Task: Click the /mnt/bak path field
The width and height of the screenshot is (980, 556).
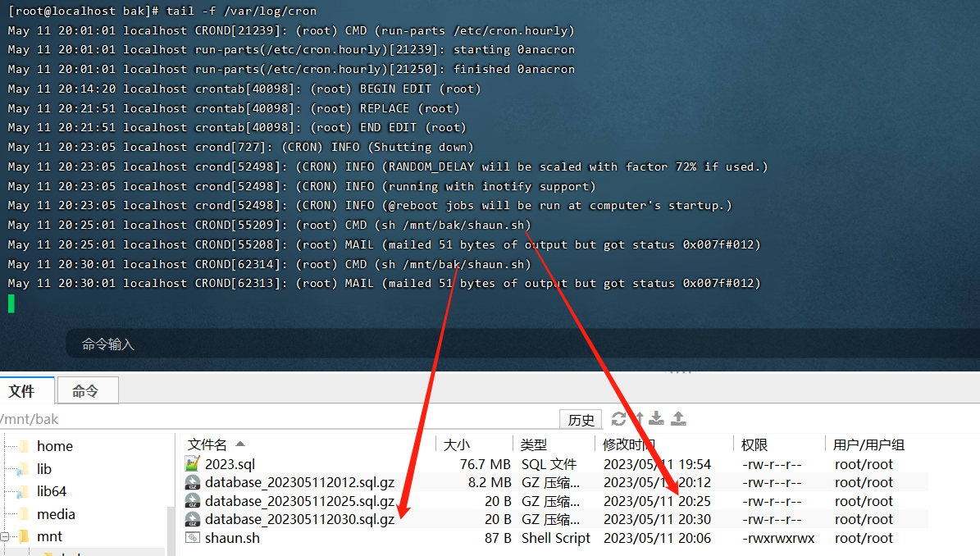Action: (x=246, y=420)
